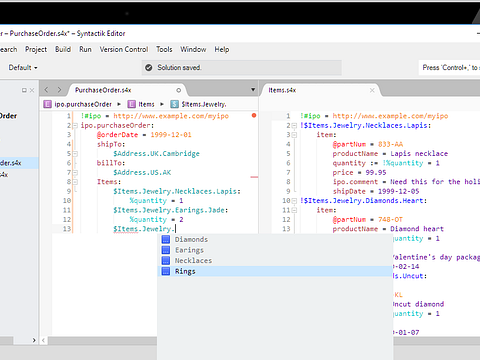Collapse the fold at line 5 in PurchaseOrder
This screenshot has width=480, height=360.
point(75,154)
